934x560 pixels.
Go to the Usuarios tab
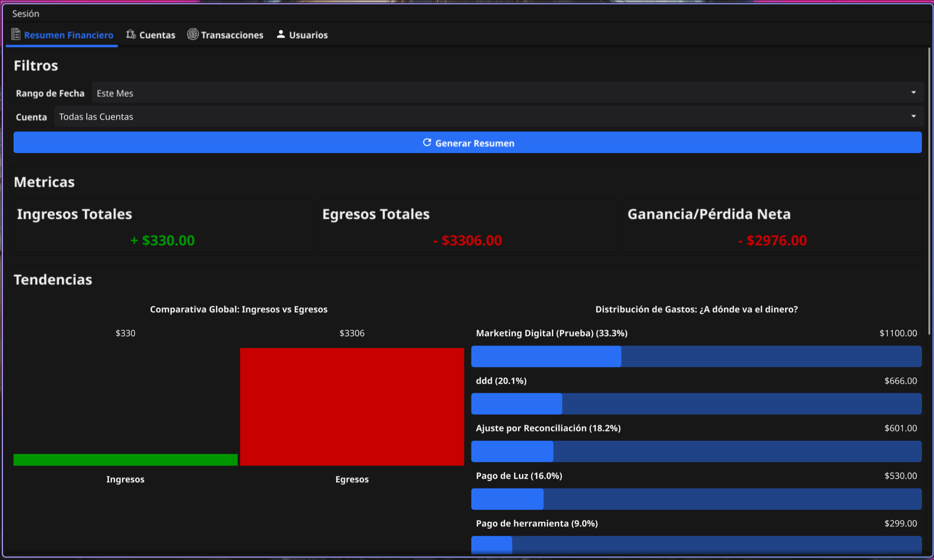pyautogui.click(x=308, y=35)
